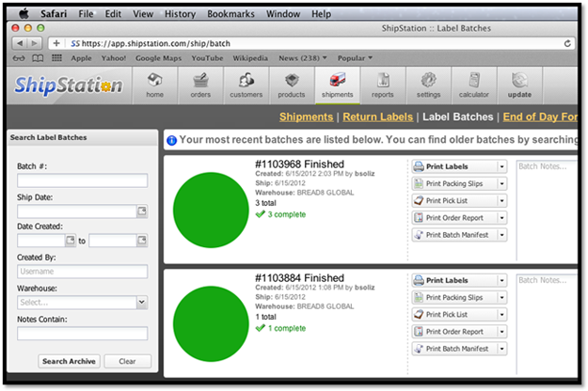Viewport: 588px width, 391px height.
Task: Click Print Batch Manifest for batch #1103968
Action: (457, 234)
